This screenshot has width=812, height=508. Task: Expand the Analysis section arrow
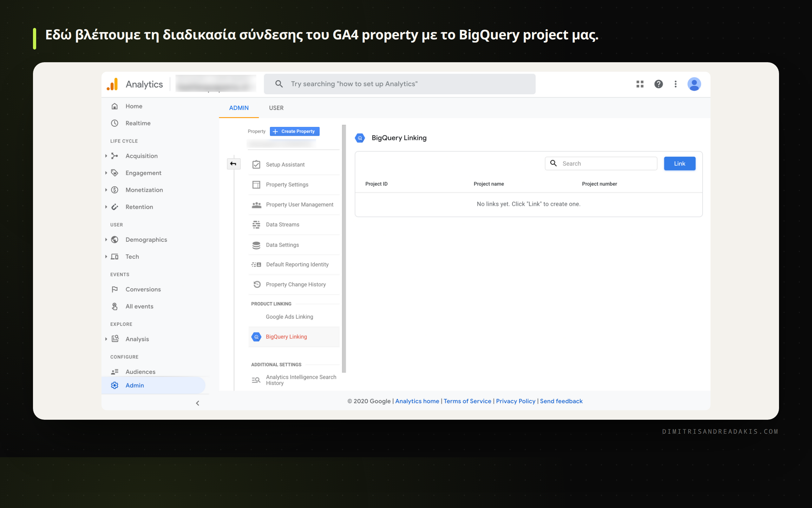pyautogui.click(x=106, y=339)
